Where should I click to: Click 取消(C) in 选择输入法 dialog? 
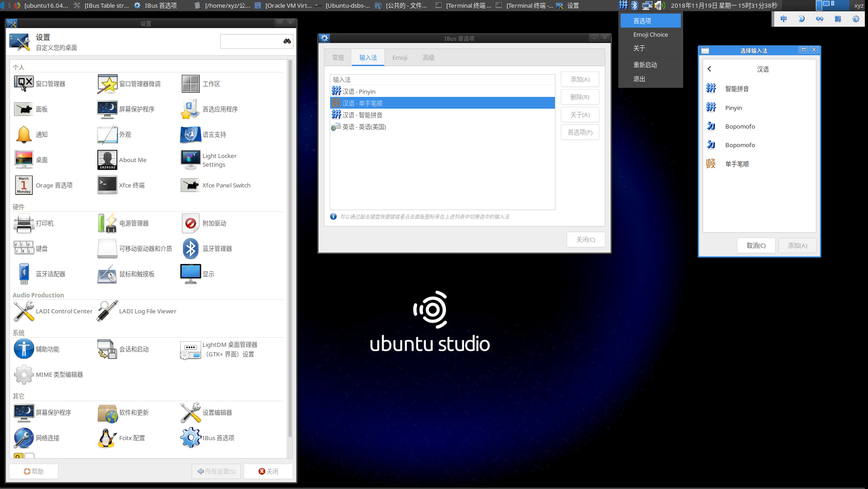[x=756, y=245]
